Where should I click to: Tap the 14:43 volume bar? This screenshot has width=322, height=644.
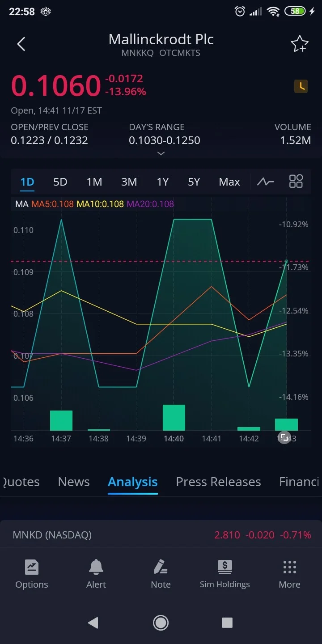286,424
